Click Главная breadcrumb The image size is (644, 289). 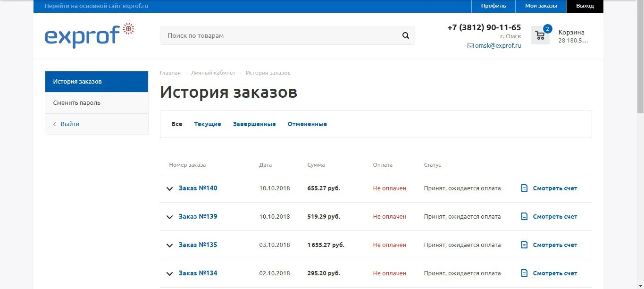170,73
